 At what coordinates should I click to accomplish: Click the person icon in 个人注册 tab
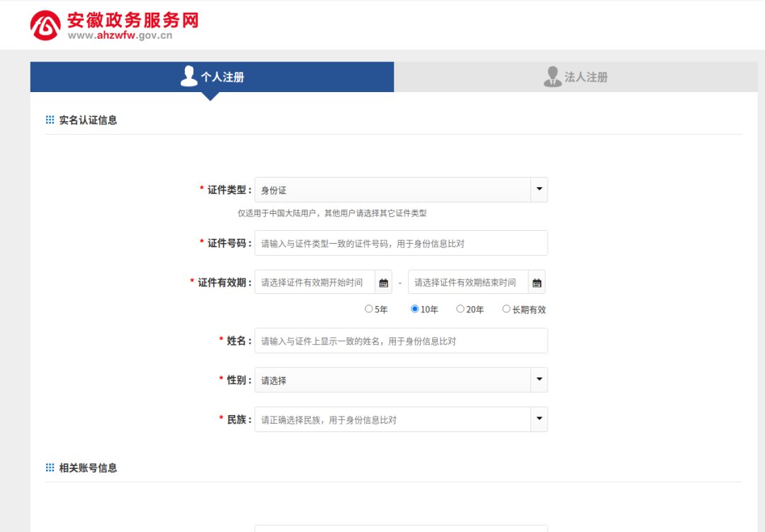point(189,77)
